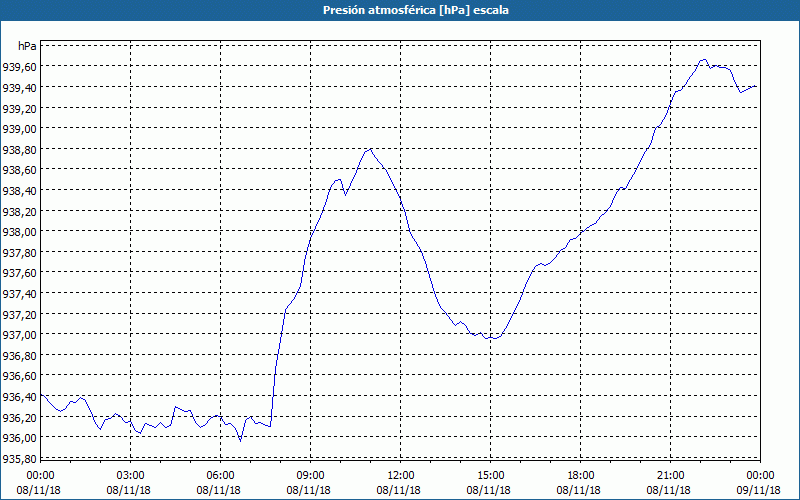This screenshot has height=500, width=800.
Task: Click the hPa unit label on the y-axis
Action: [x=27, y=46]
